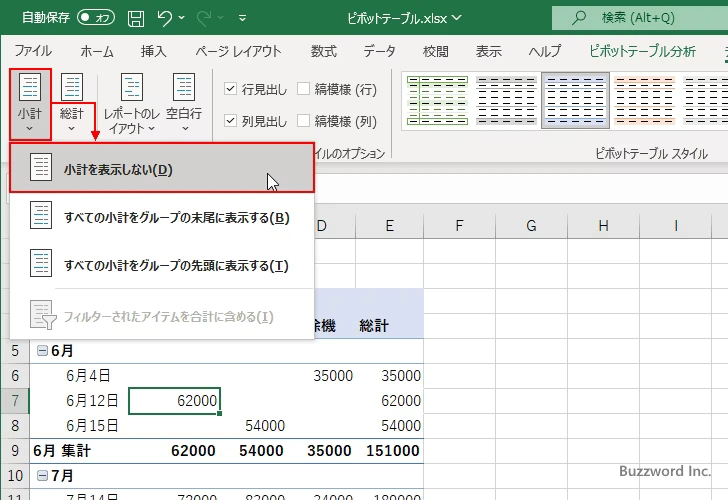
Task: Select row header 5
Action: (x=15, y=351)
